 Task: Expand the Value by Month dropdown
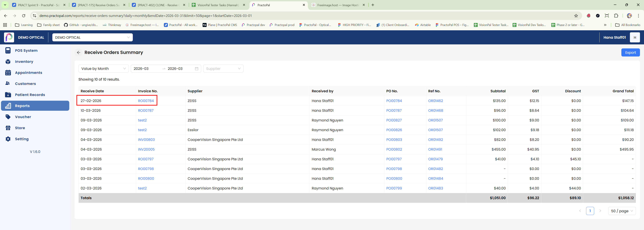click(103, 69)
